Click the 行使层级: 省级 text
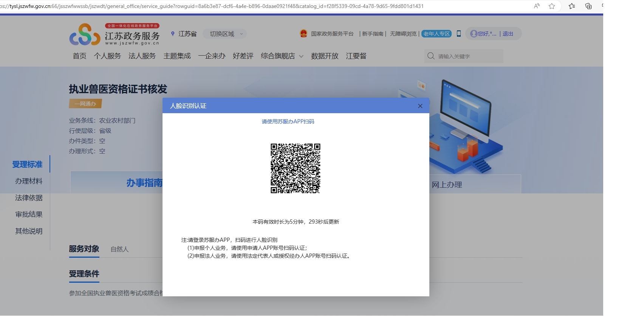Image resolution: width=644 pixels, height=316 pixels. (x=90, y=131)
